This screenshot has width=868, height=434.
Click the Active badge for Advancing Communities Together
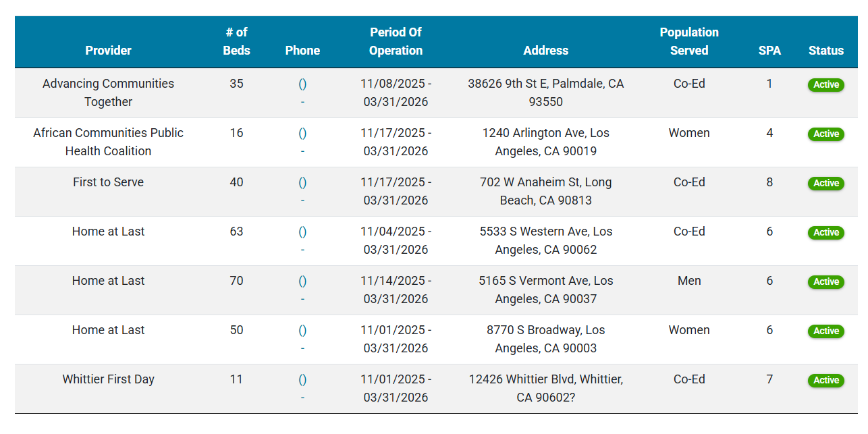click(825, 85)
